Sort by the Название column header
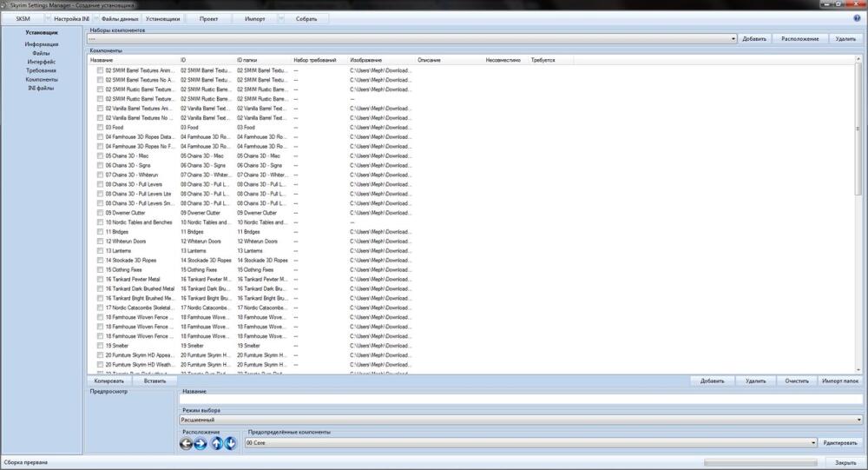Screen dimensions: 868x470 (134, 60)
